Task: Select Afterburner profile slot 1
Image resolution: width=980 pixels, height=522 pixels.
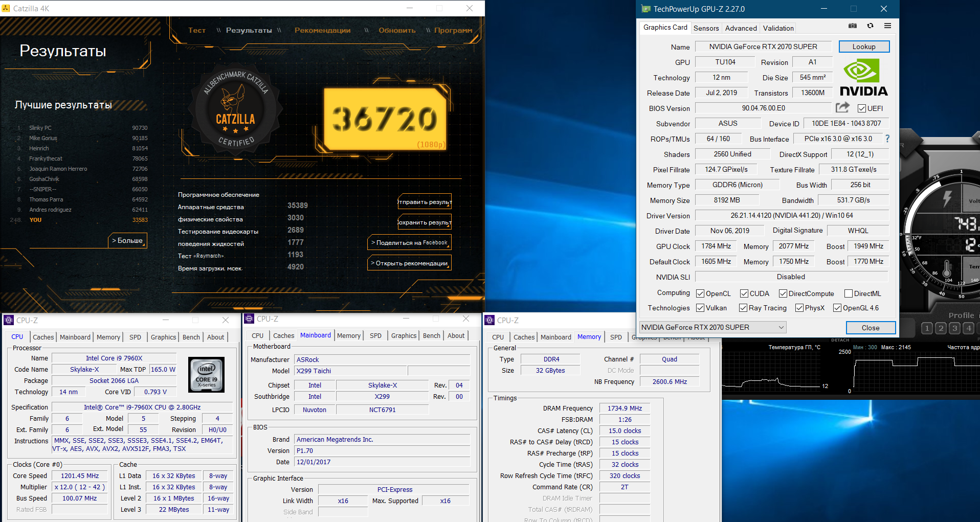Action: pos(927,328)
